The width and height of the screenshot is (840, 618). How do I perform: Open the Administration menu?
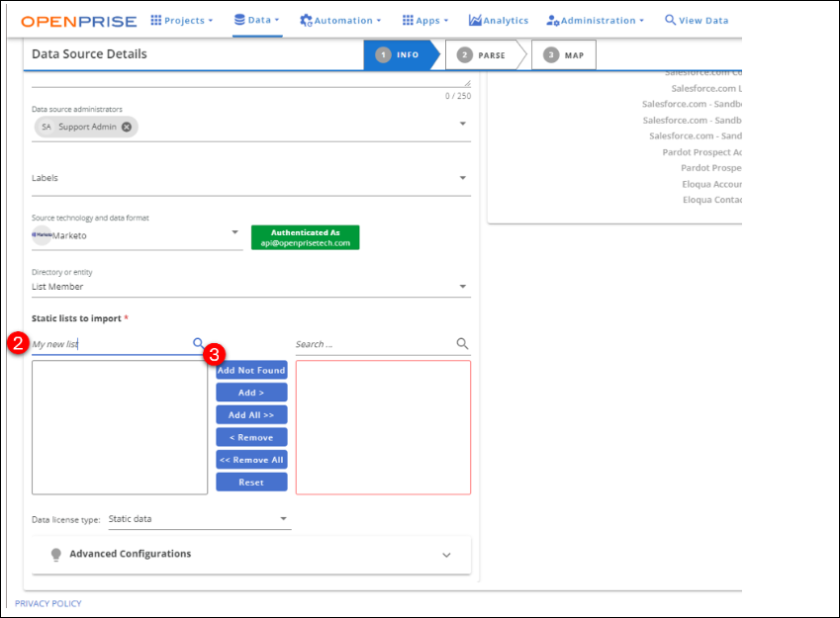(x=596, y=21)
